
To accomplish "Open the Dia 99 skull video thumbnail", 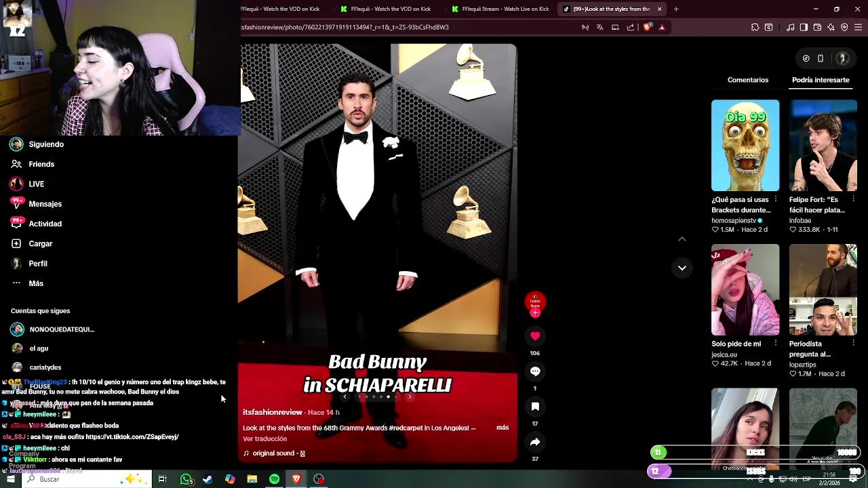I will pos(745,145).
